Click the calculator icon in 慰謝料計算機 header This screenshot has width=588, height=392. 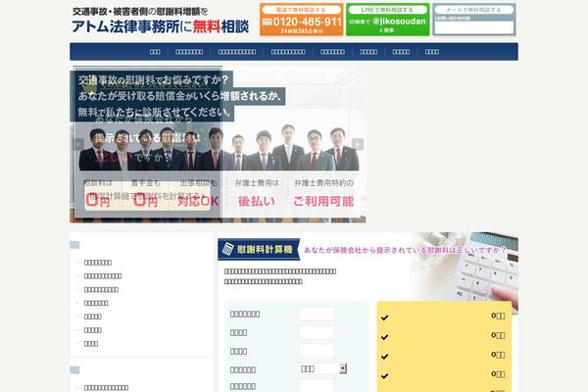[226, 250]
